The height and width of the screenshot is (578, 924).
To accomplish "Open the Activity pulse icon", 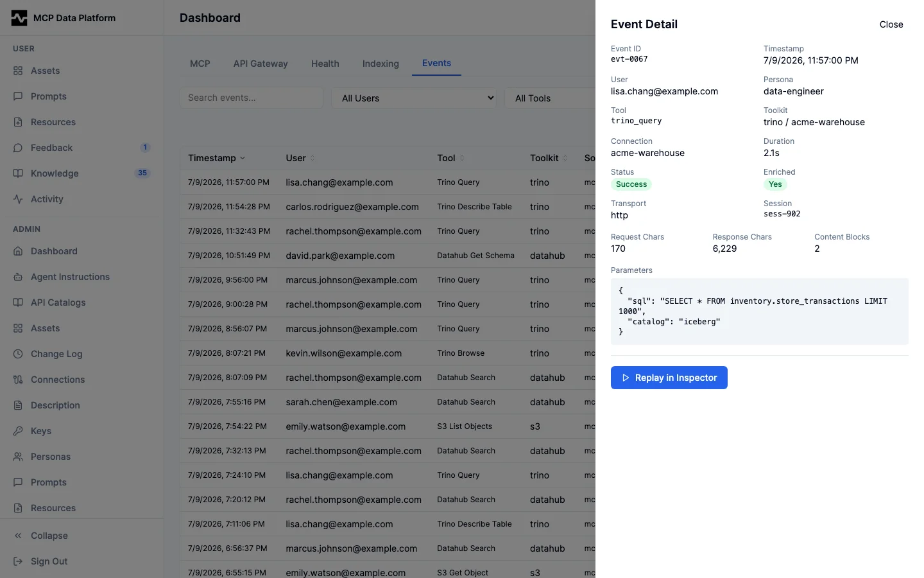I will click(x=18, y=199).
